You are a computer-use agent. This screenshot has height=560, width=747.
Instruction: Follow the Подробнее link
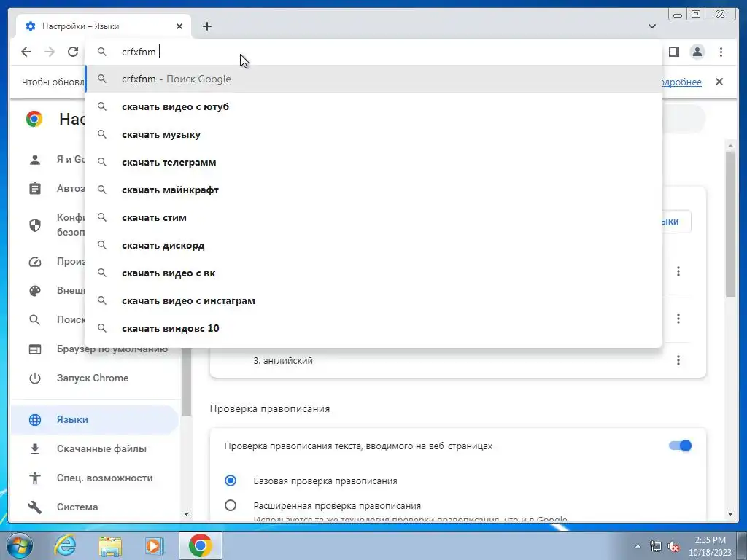pos(682,82)
